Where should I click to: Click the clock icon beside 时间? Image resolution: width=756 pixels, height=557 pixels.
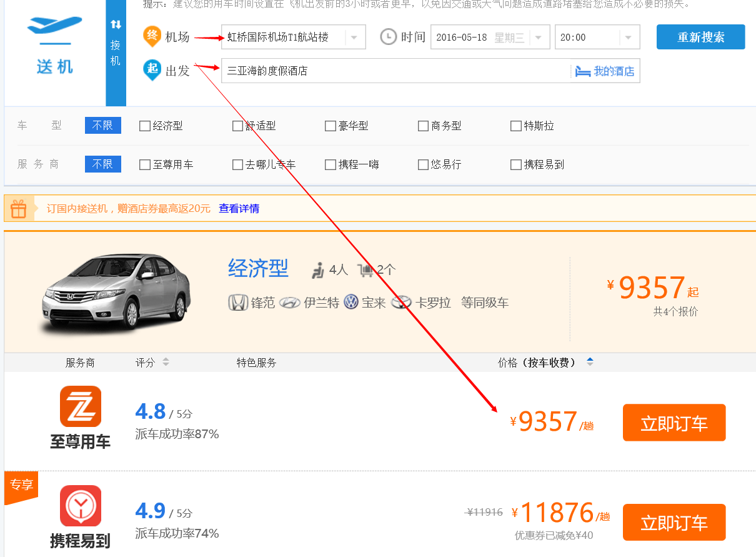(x=388, y=37)
